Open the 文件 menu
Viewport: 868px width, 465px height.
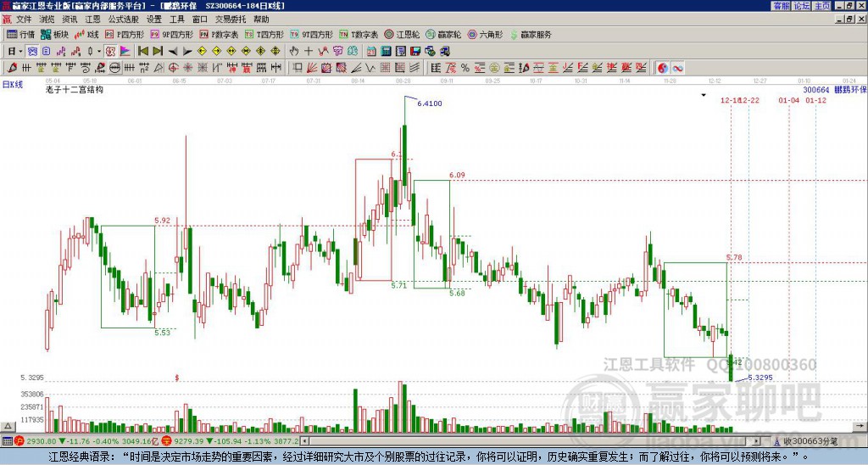click(24, 20)
